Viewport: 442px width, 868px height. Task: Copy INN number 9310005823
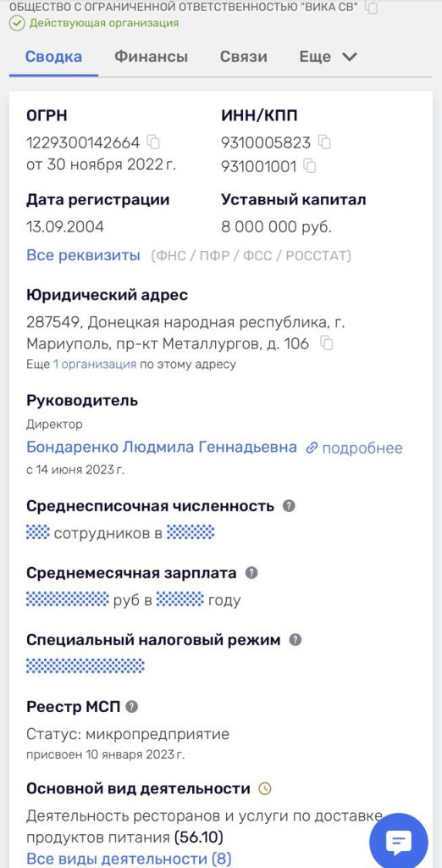324,142
